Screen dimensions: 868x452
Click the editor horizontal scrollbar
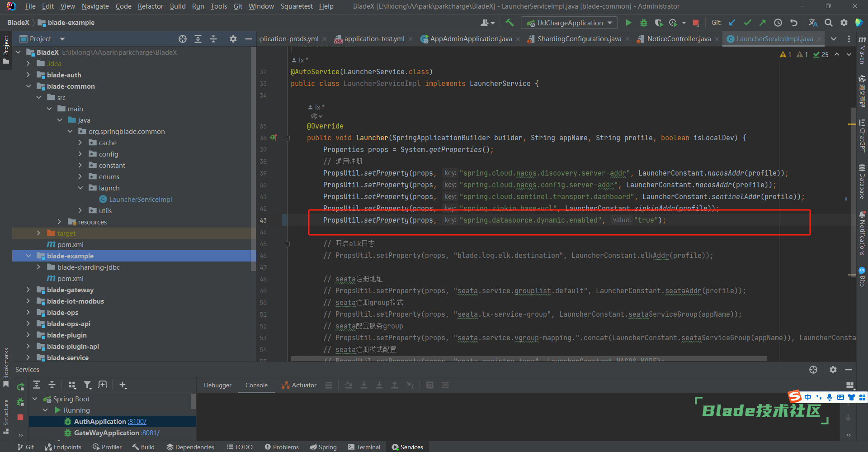[529, 359]
